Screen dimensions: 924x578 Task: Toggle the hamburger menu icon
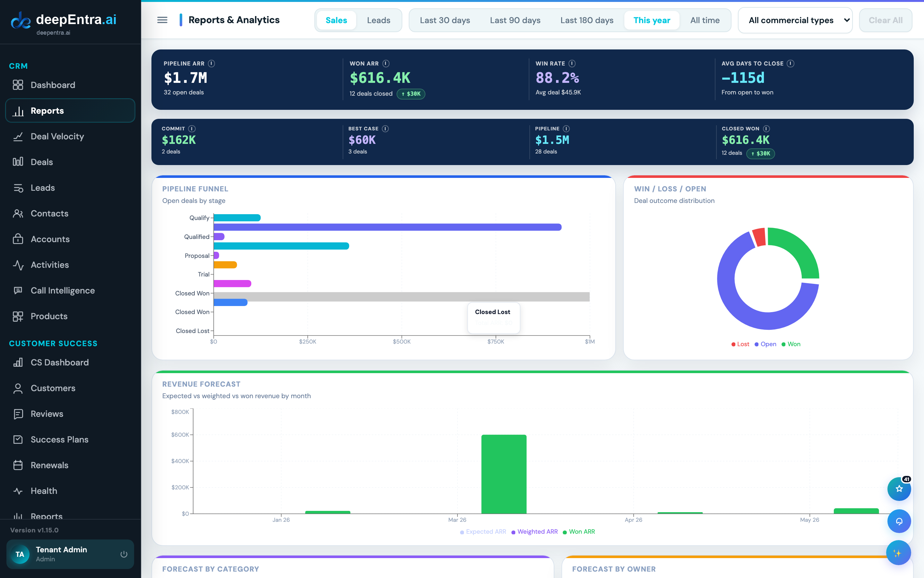[162, 20]
